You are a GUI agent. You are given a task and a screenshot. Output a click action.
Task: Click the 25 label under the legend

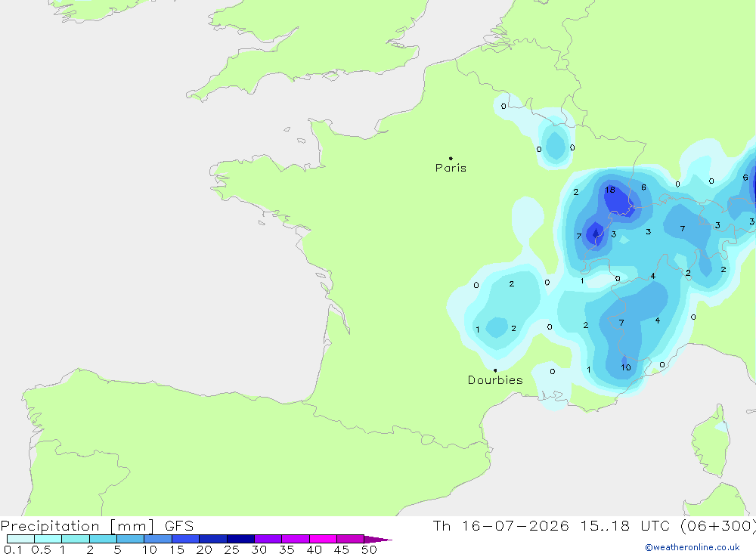pyautogui.click(x=231, y=549)
